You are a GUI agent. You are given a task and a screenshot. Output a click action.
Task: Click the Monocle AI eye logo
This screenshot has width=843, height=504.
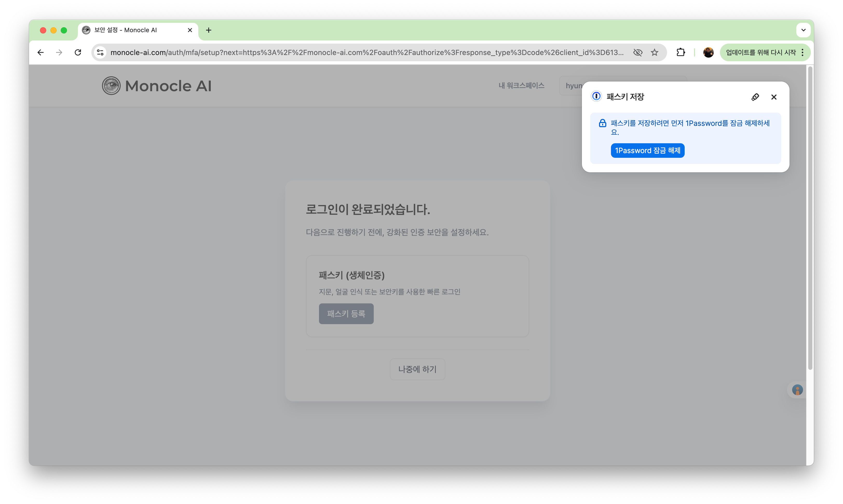tap(111, 85)
